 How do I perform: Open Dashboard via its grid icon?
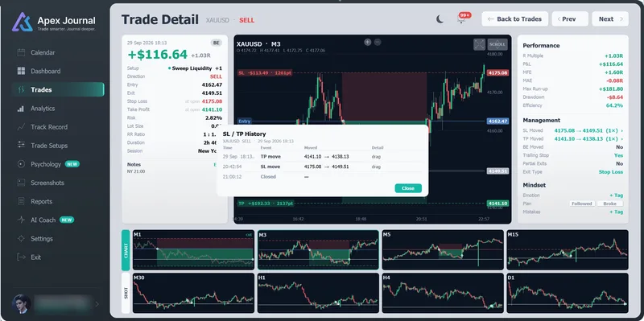22,71
